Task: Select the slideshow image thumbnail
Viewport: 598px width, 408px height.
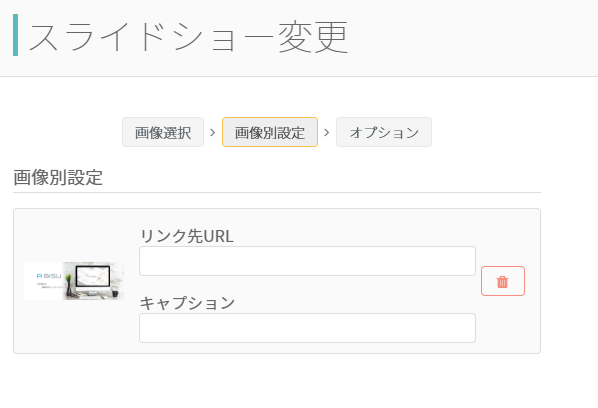Action: point(74,281)
